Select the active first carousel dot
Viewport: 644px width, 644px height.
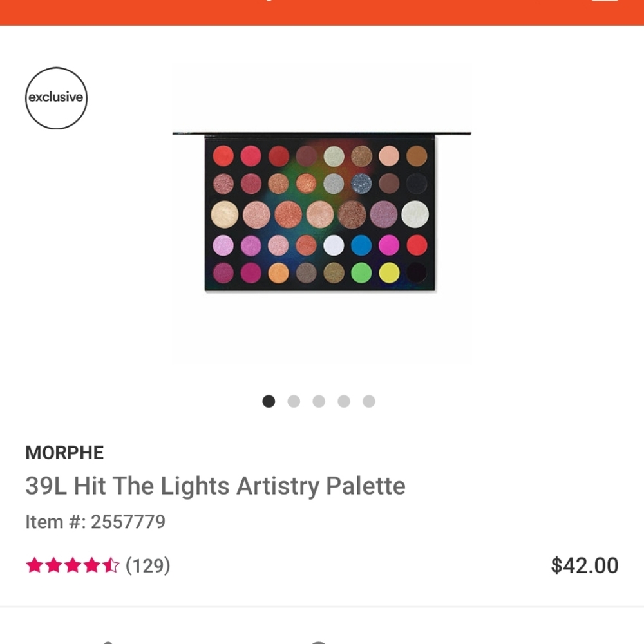269,401
